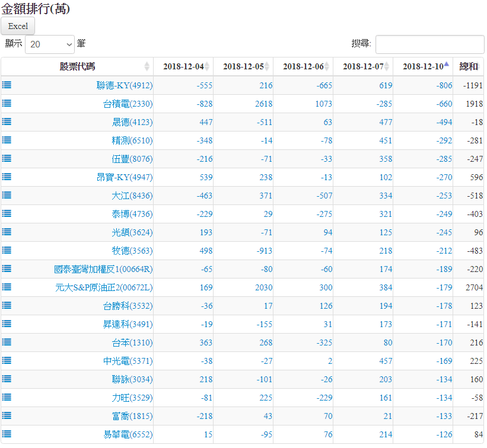487x448 pixels.
Task: Open 中光電(5371) stock link
Action: pos(128,361)
